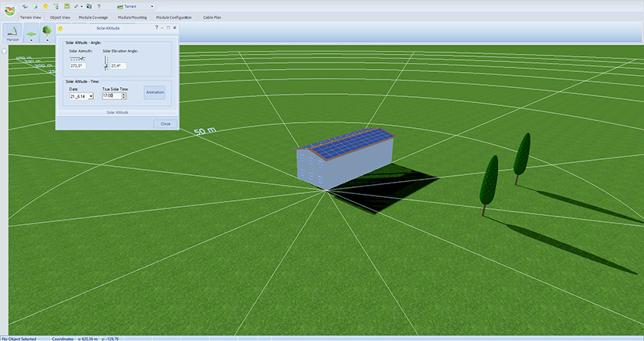Decrease True Solar Time with down arrow

coord(123,97)
